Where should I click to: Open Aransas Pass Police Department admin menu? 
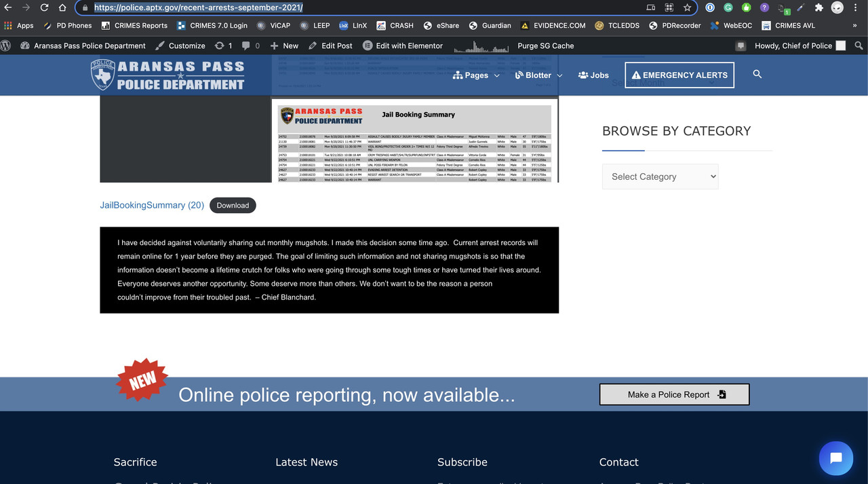[x=83, y=45]
